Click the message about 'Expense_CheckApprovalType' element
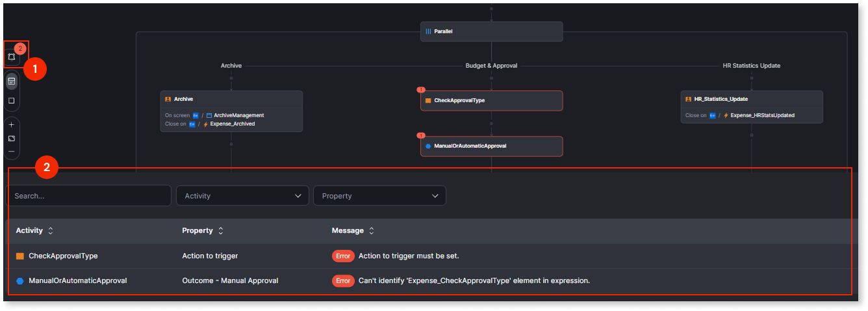The width and height of the screenshot is (868, 311). 474,281
